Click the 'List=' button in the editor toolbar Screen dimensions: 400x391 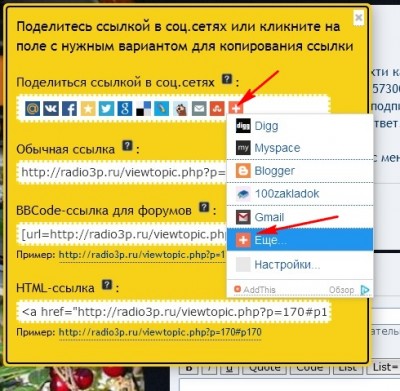point(383,368)
